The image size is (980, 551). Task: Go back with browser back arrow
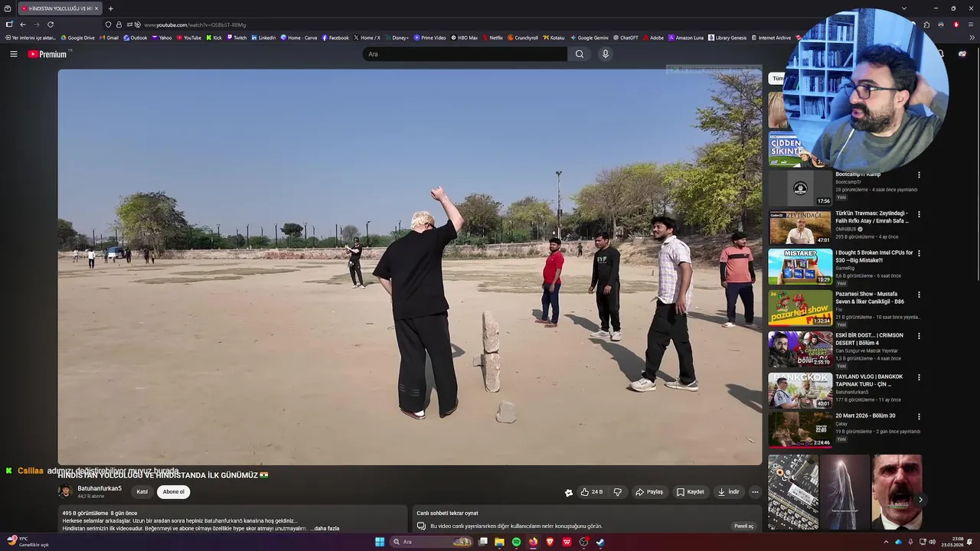point(23,24)
